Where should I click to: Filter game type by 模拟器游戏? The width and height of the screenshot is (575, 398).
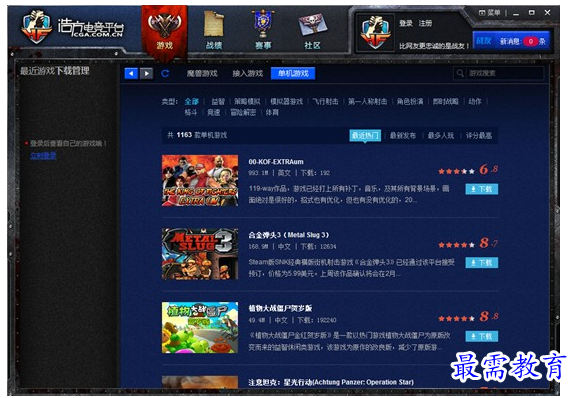point(286,101)
